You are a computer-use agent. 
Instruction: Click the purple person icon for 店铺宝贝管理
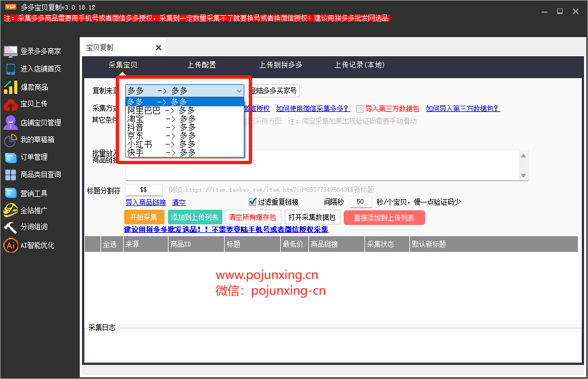tap(11, 123)
